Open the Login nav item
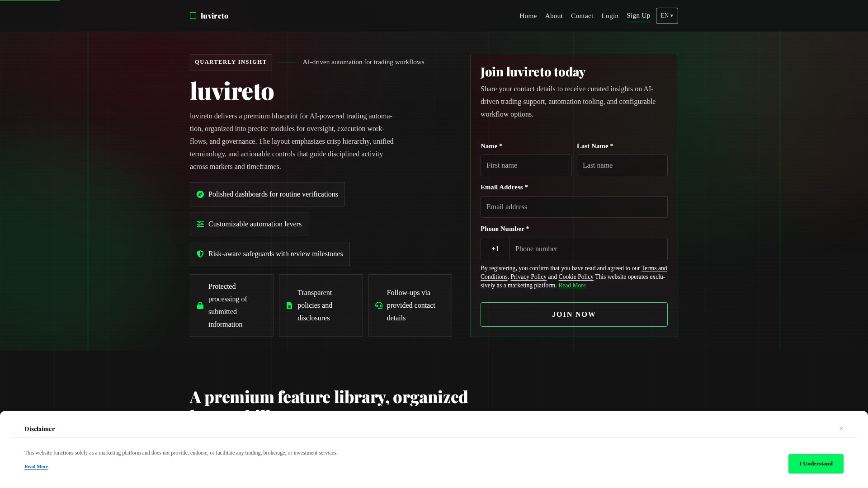Screen dimensions: 868x488 pos(610,16)
